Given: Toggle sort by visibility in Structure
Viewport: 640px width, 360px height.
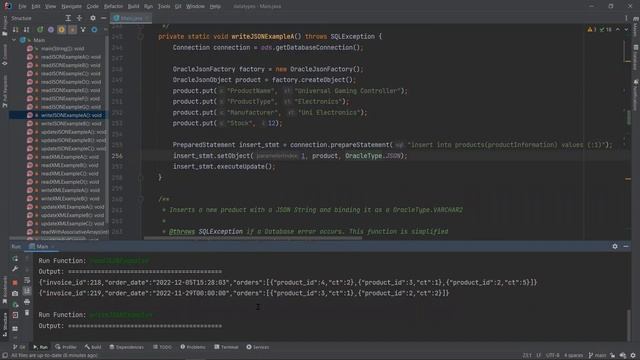Looking at the screenshot, I should click(16, 29).
